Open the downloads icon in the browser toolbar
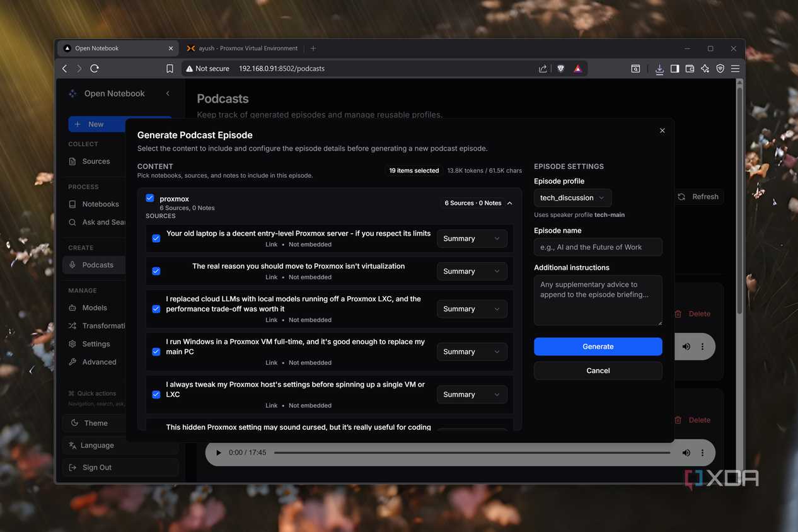Viewport: 798px width, 532px height. (x=659, y=69)
